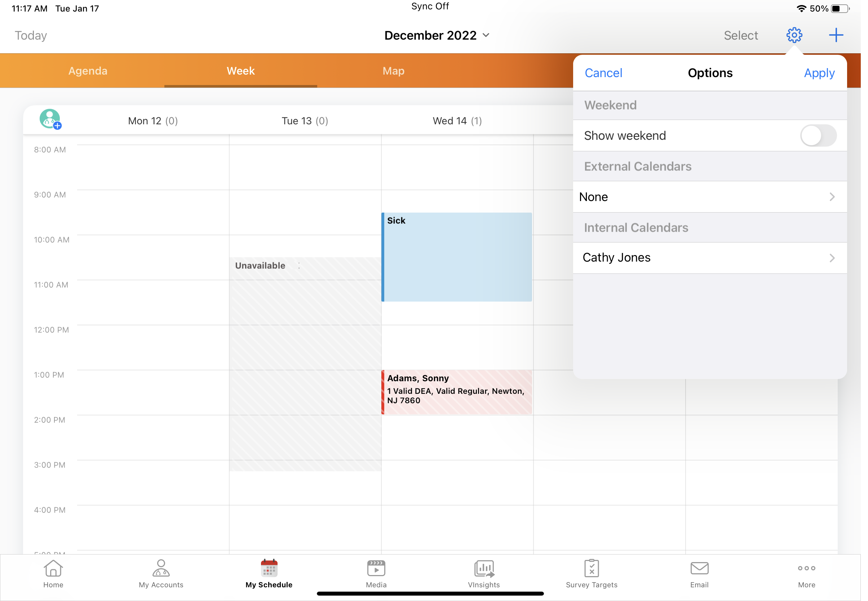Open the Sick time-off block
This screenshot has height=601, width=868.
pos(457,257)
